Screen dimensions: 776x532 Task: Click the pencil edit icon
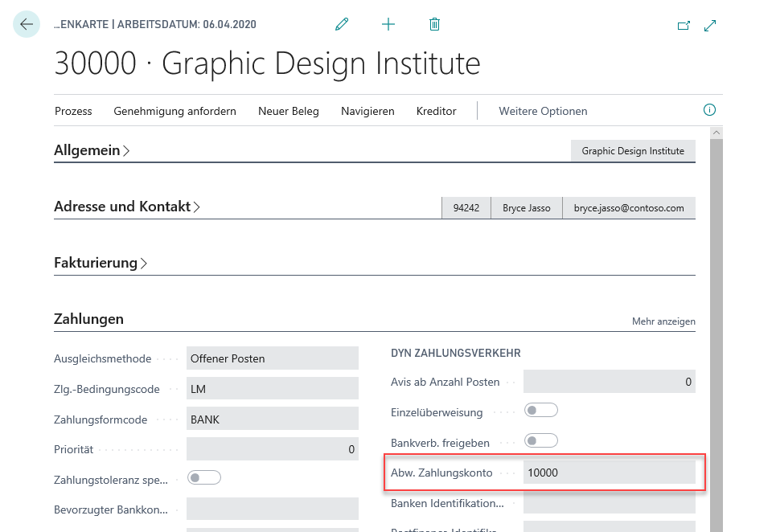(x=342, y=25)
